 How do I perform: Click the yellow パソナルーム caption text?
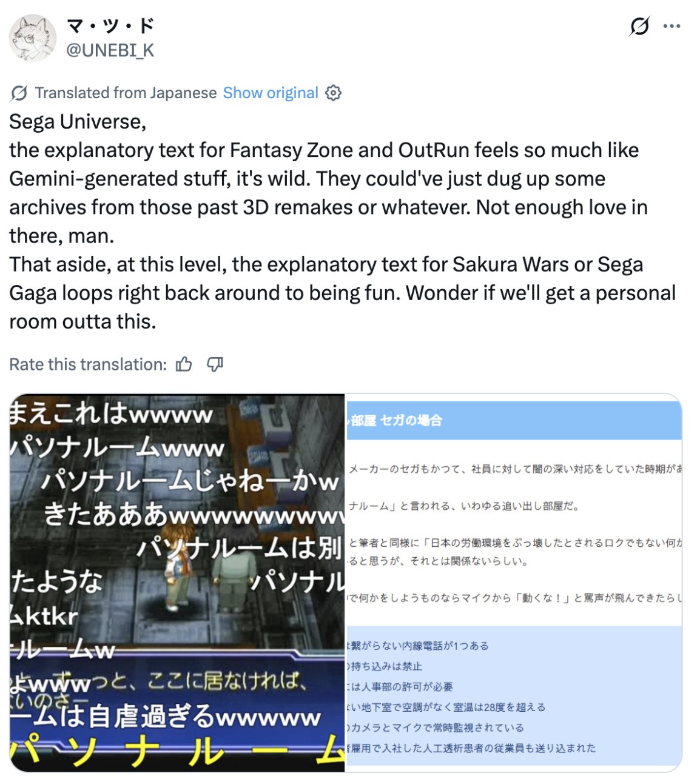pyautogui.click(x=177, y=752)
